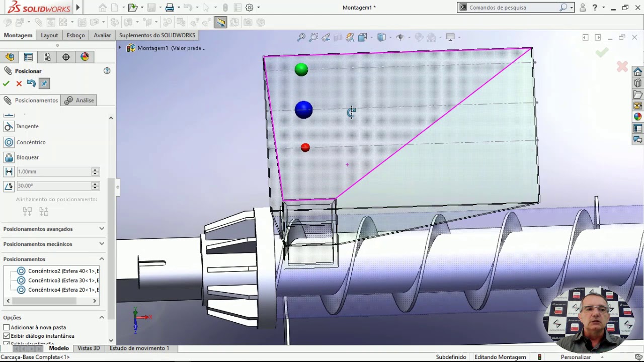
Task: Expand the SOLIDWORKS menu arrow
Action: coord(78,8)
